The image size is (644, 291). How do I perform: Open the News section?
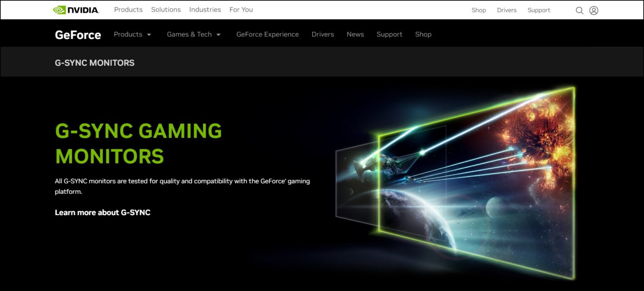click(x=355, y=34)
